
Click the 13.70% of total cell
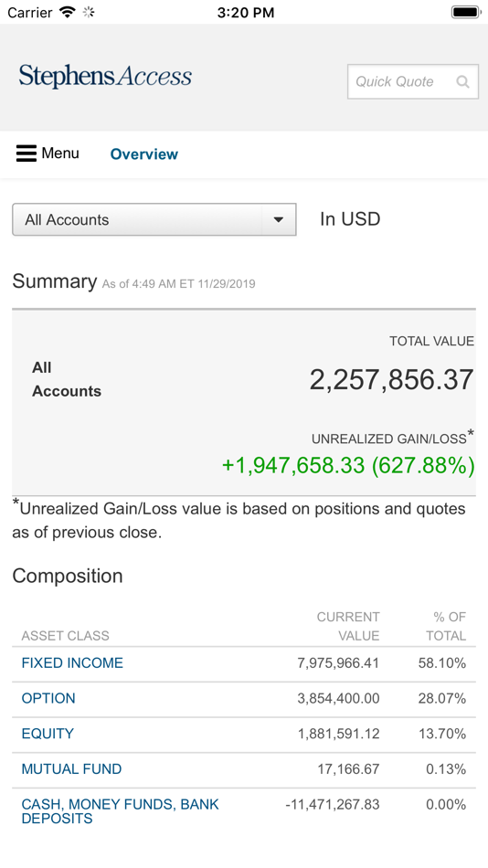point(442,734)
